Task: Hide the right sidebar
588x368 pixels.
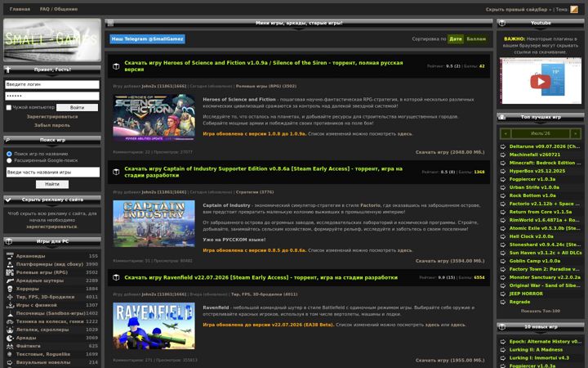Action: point(519,9)
